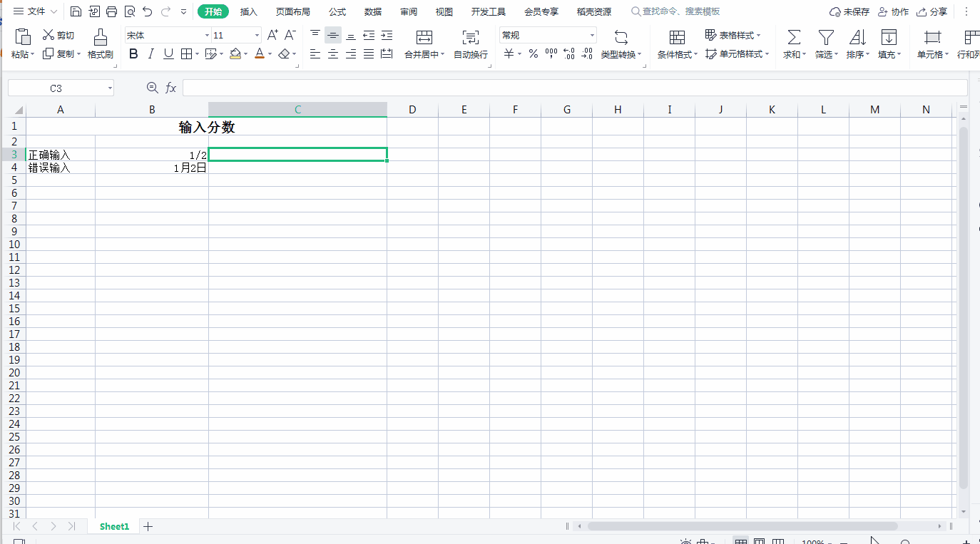Click the Merge and Center (合并居中) icon
The width and height of the screenshot is (980, 544).
pos(424,37)
